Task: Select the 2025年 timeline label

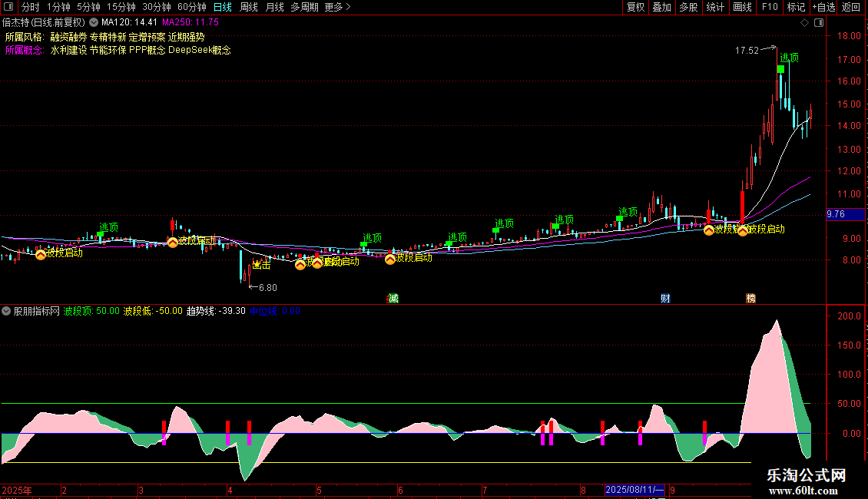Action: point(17,490)
